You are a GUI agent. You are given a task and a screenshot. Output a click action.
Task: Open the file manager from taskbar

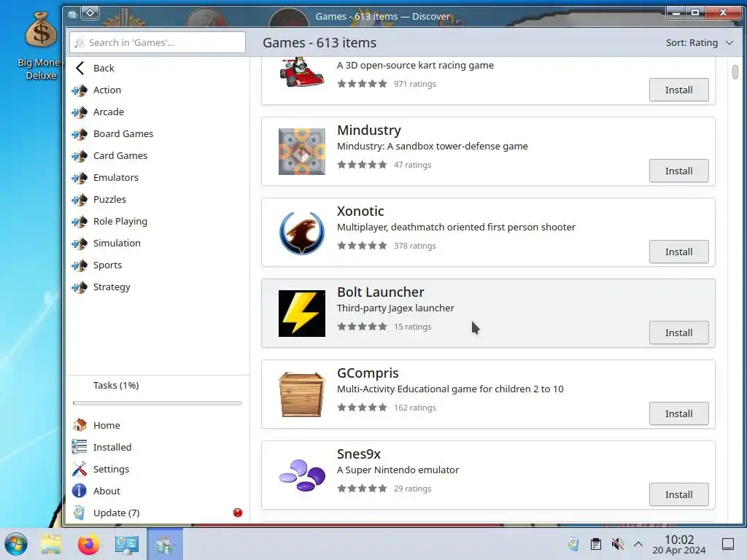51,544
